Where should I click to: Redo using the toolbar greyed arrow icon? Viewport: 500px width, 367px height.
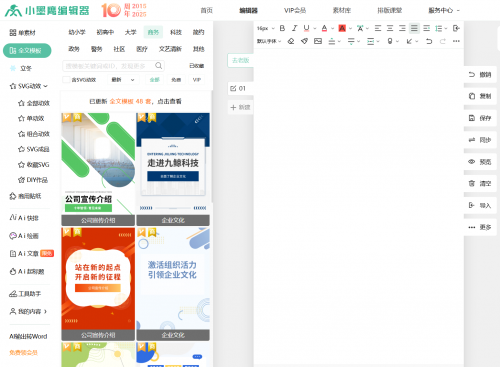click(443, 41)
